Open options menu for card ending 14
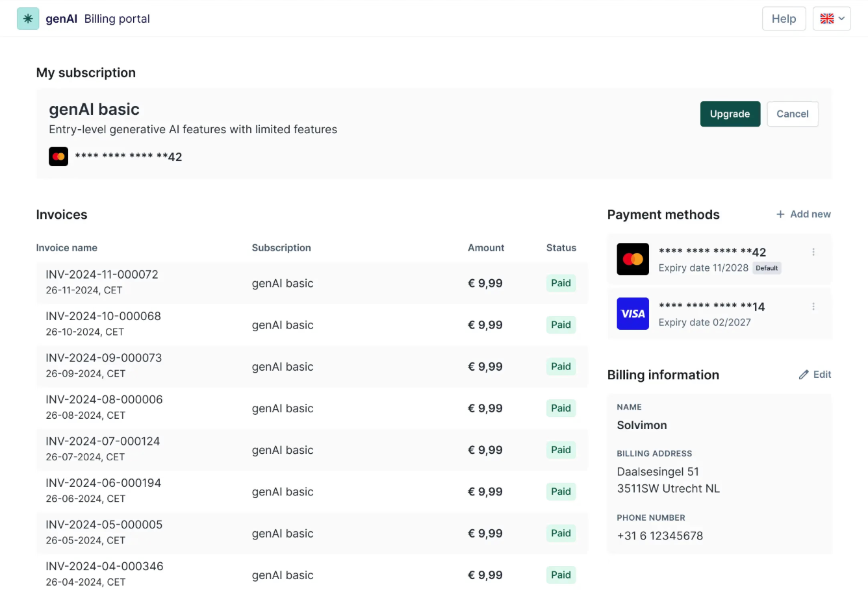868x609 pixels. pyautogui.click(x=813, y=306)
